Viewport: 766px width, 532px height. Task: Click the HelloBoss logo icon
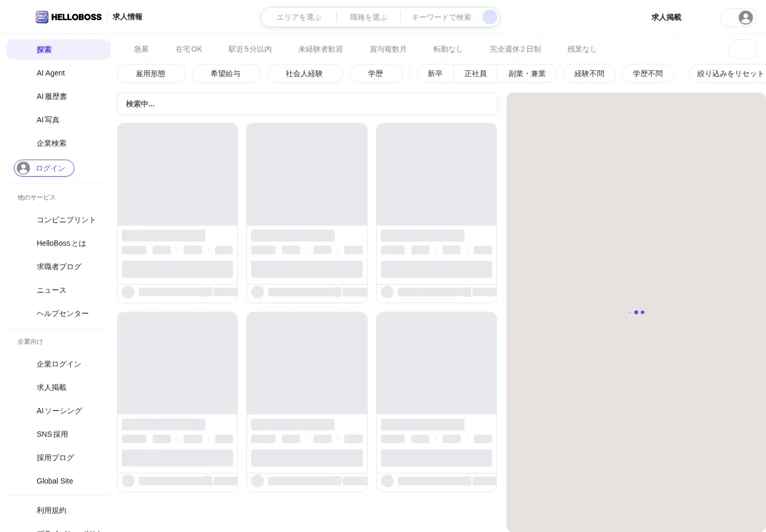coord(42,17)
